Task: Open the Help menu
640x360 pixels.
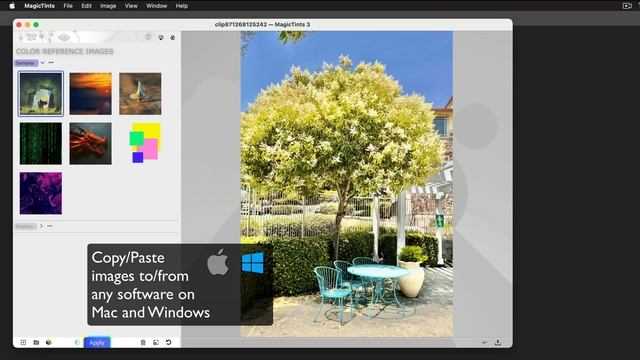Action: (182, 6)
